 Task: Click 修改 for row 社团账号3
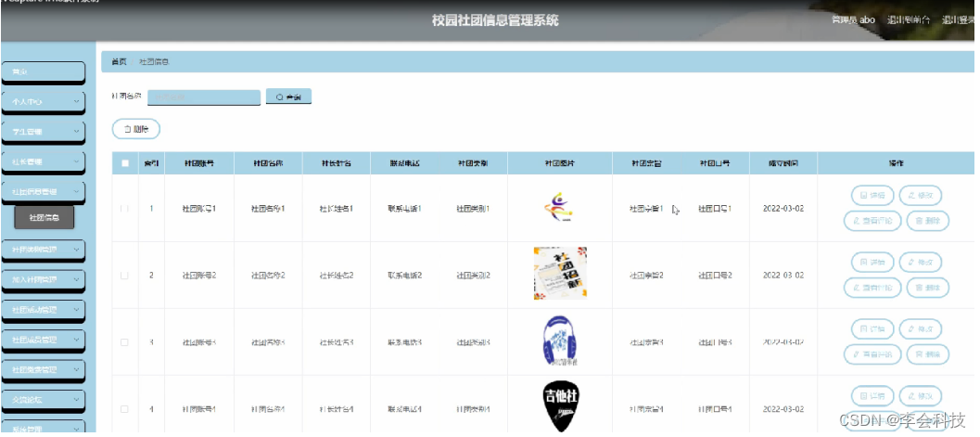point(920,328)
